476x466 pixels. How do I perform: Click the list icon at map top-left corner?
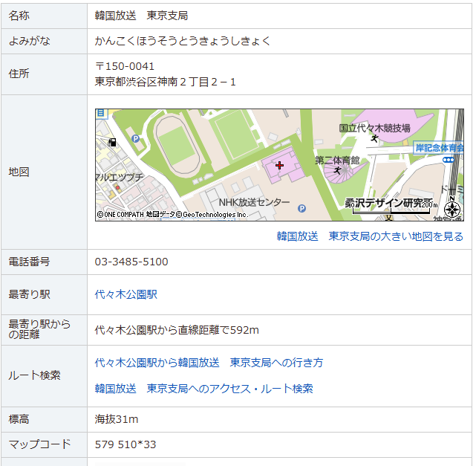[x=100, y=113]
